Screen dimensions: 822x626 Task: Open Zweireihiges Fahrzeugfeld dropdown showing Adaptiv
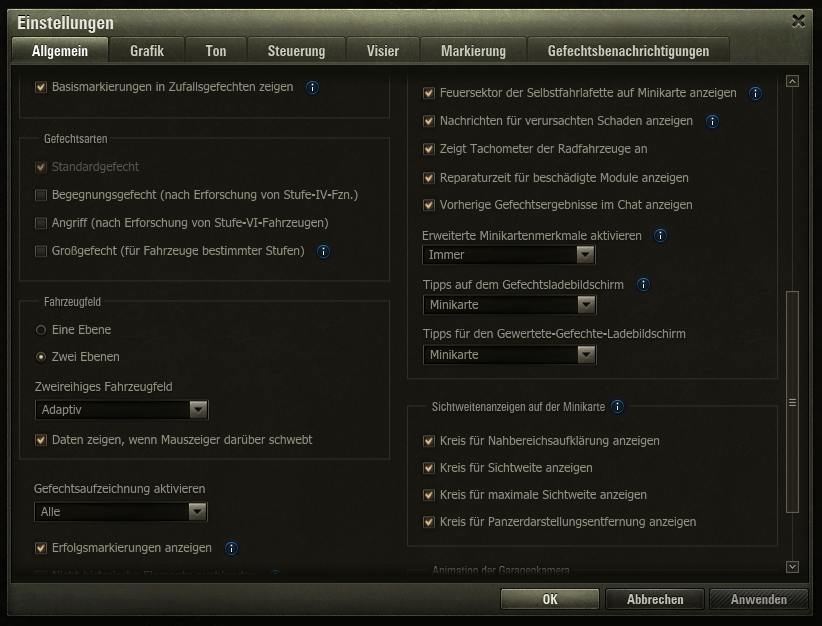click(122, 409)
